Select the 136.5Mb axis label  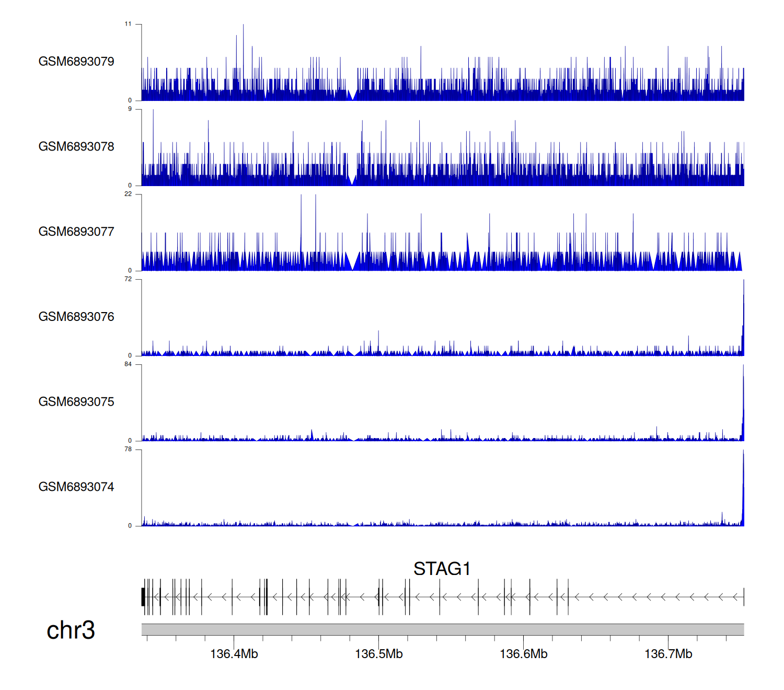378,654
